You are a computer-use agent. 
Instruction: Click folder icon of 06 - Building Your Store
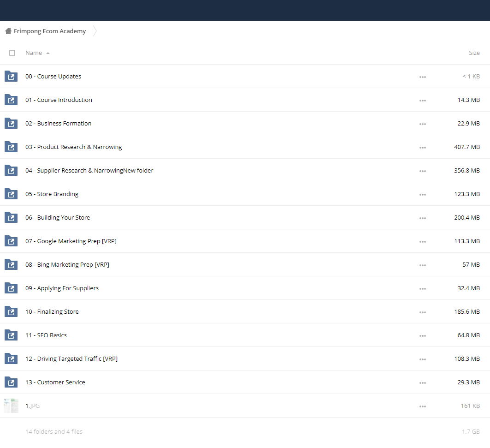coord(11,217)
